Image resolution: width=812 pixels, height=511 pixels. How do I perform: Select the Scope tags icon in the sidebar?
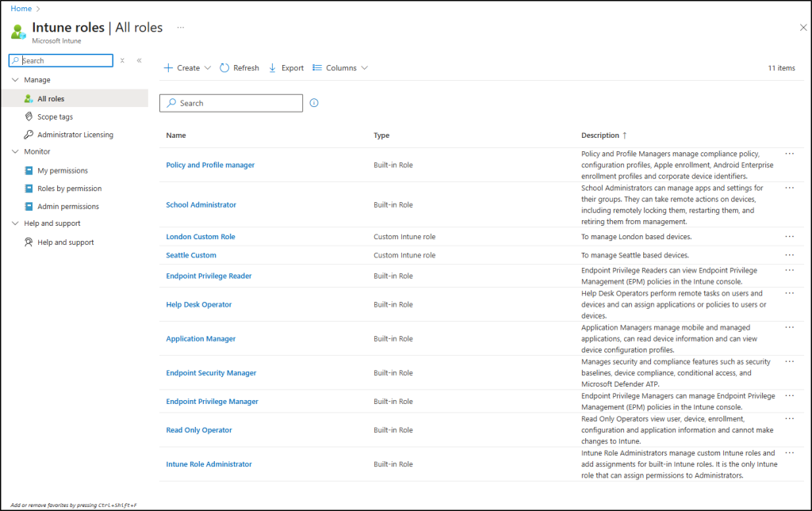point(28,116)
